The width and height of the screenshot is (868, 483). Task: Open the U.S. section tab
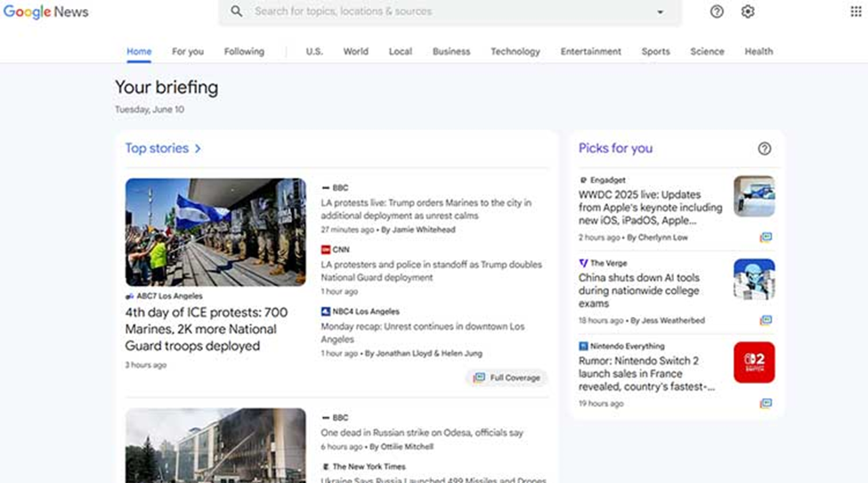pyautogui.click(x=314, y=52)
